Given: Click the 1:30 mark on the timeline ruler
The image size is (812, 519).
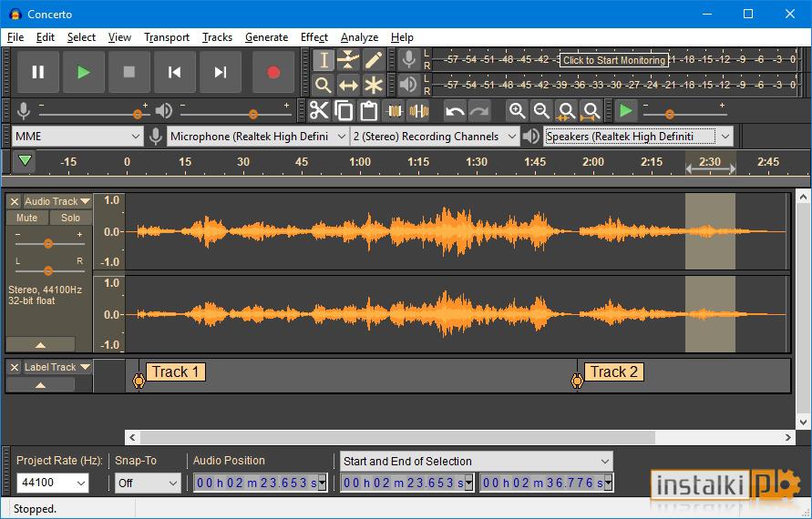Looking at the screenshot, I should pos(476,162).
